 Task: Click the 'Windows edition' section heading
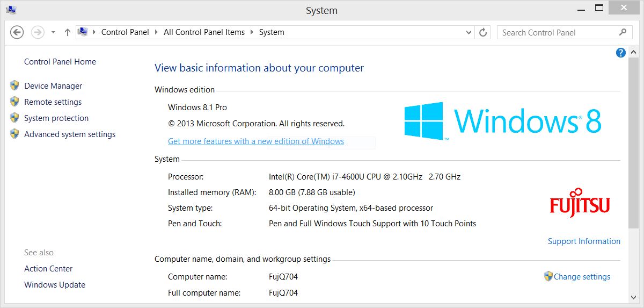click(185, 90)
